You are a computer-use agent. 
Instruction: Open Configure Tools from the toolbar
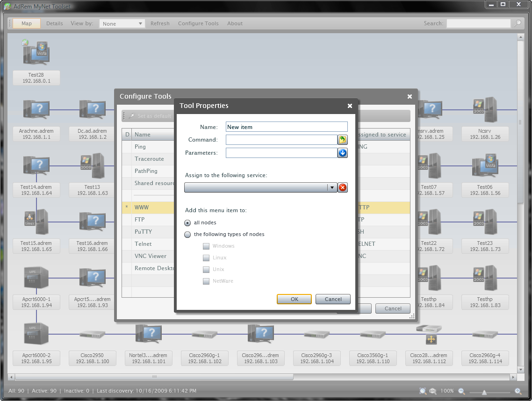[198, 23]
